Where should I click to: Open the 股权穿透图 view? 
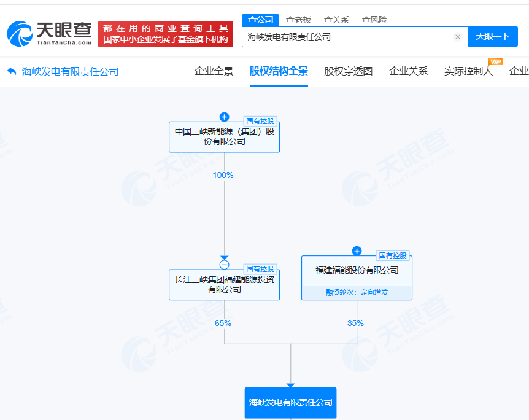click(347, 71)
